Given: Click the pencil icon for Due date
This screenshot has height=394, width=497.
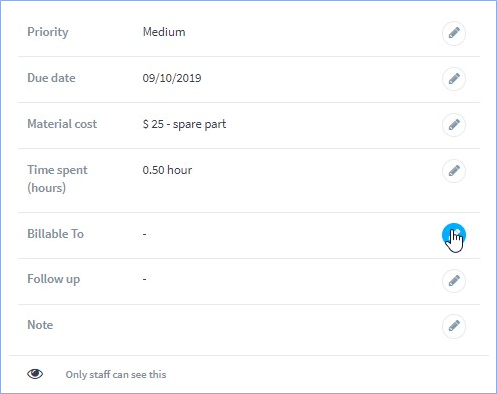Looking at the screenshot, I should [x=454, y=79].
